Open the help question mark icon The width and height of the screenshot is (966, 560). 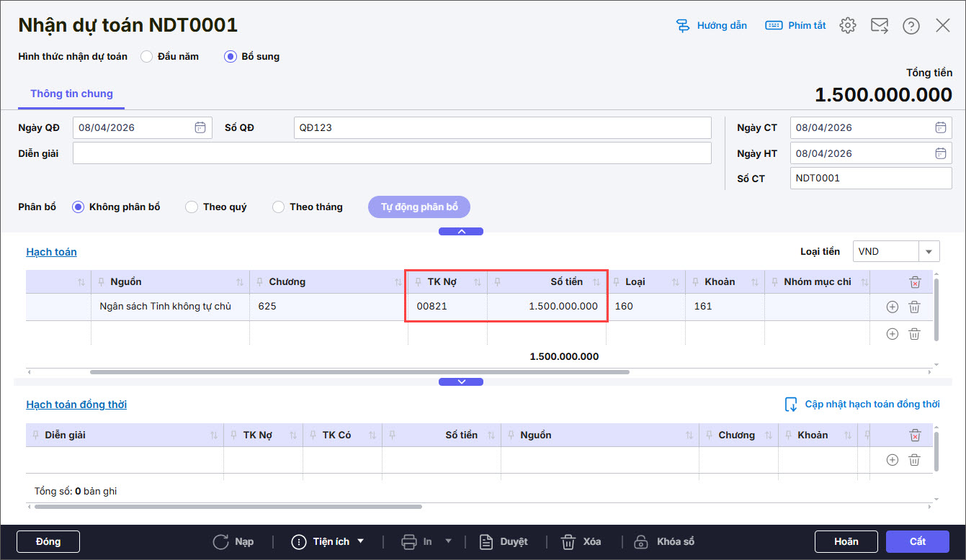(x=911, y=26)
